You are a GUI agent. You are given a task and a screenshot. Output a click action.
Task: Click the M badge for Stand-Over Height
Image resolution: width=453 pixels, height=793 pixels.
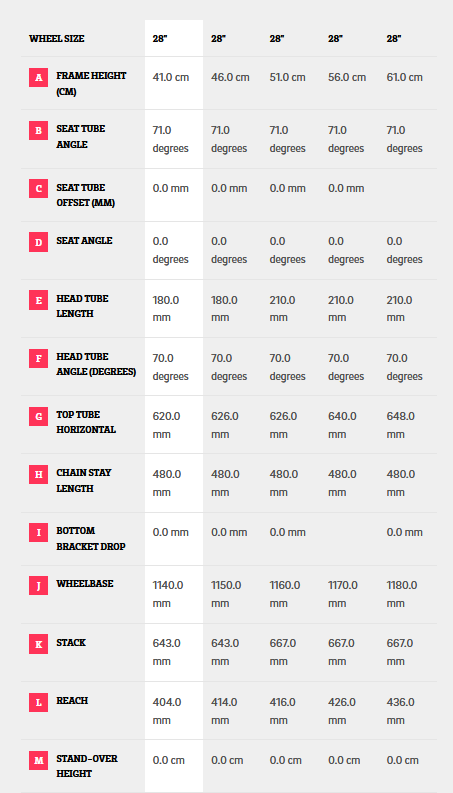tap(38, 760)
